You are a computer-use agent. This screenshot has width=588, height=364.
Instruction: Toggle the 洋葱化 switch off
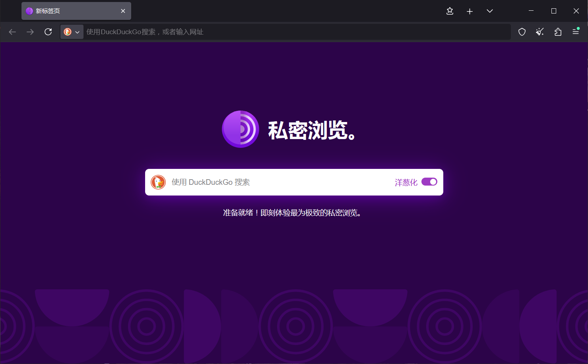pyautogui.click(x=429, y=182)
